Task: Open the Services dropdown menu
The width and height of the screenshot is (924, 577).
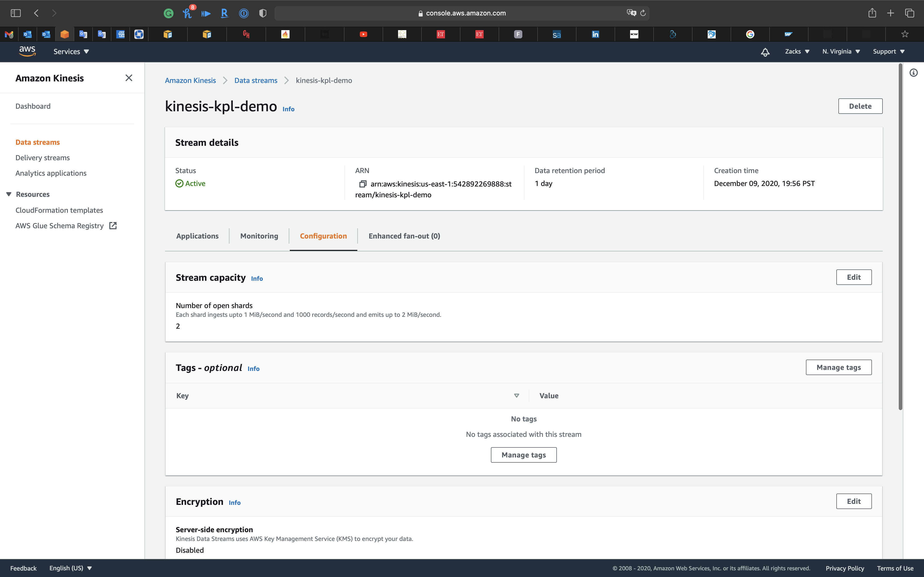Action: (x=71, y=52)
